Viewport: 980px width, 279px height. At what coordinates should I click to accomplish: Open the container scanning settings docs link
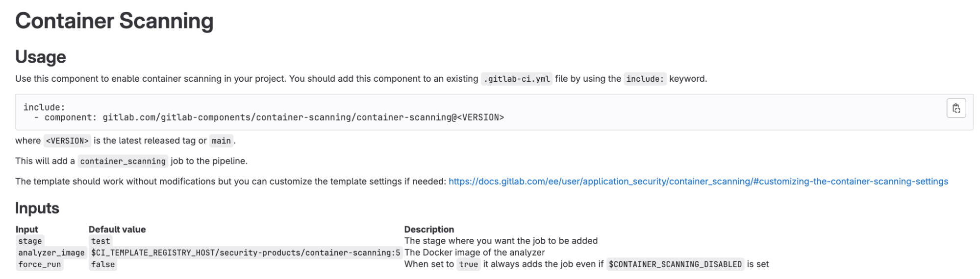698,182
